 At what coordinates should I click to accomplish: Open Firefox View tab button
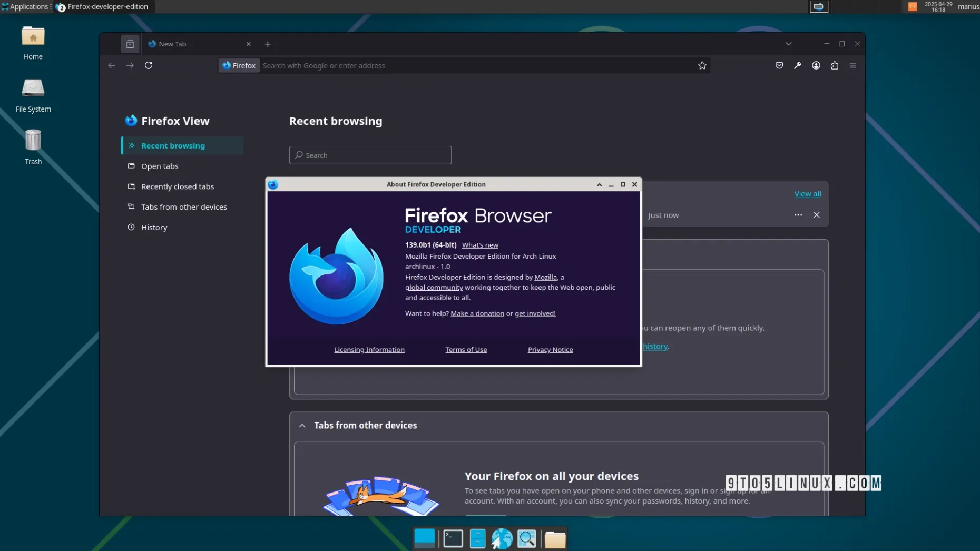[x=130, y=44]
